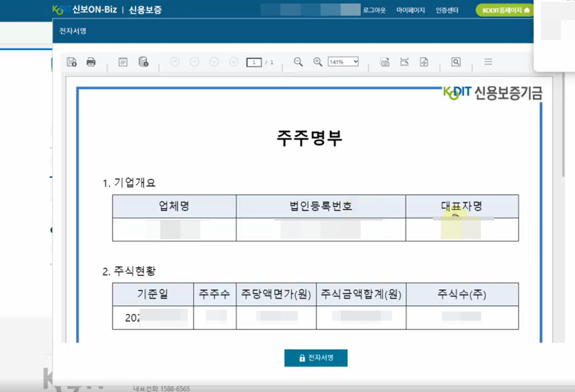Viewport: 575px width, 392px height.
Task: Go to the next page arrow
Action: click(214, 62)
